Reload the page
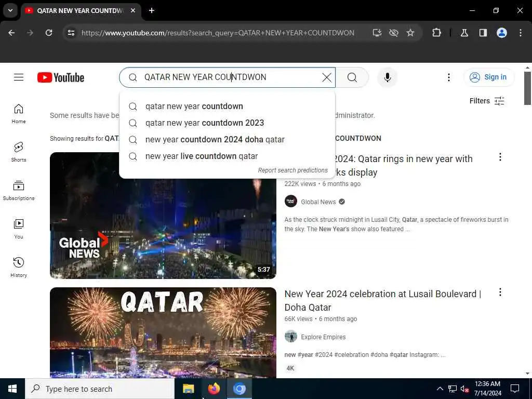 tap(49, 33)
